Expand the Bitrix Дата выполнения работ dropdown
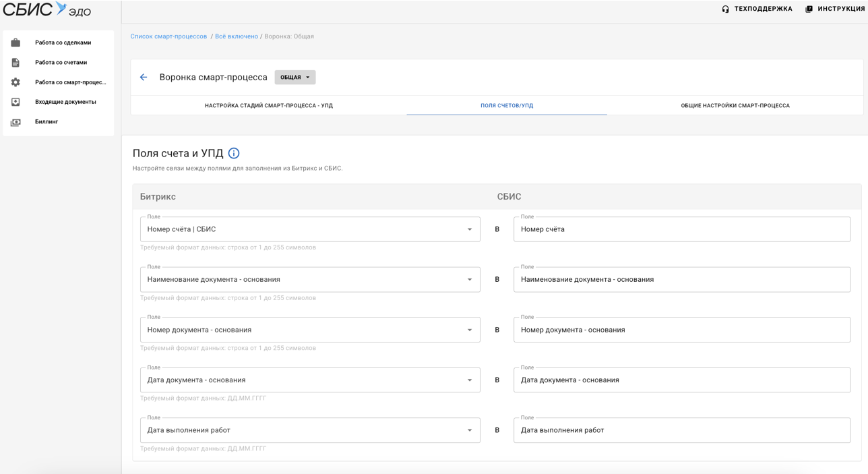Viewport: 868px width, 474px height. 470,430
